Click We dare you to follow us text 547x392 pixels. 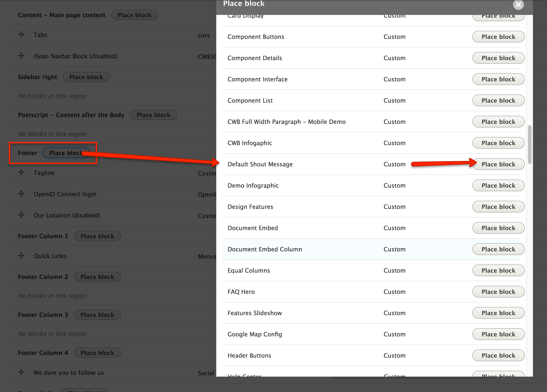tap(69, 373)
